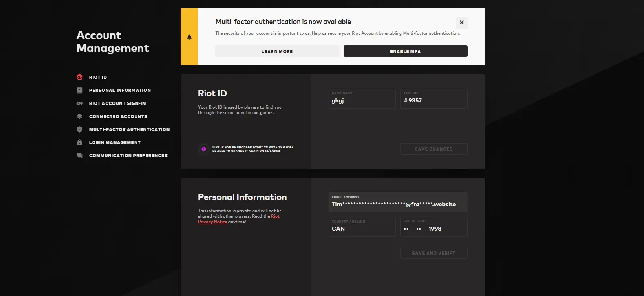Open the Riot Account Sign-In section
The width and height of the screenshot is (644, 296).
(x=117, y=103)
